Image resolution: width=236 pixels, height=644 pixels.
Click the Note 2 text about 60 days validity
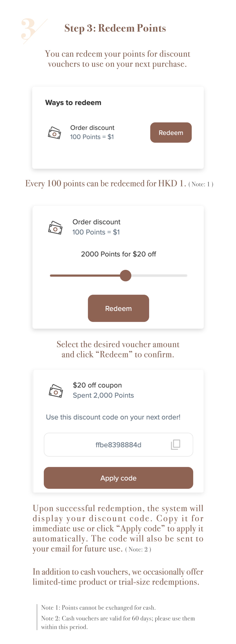tap(118, 622)
